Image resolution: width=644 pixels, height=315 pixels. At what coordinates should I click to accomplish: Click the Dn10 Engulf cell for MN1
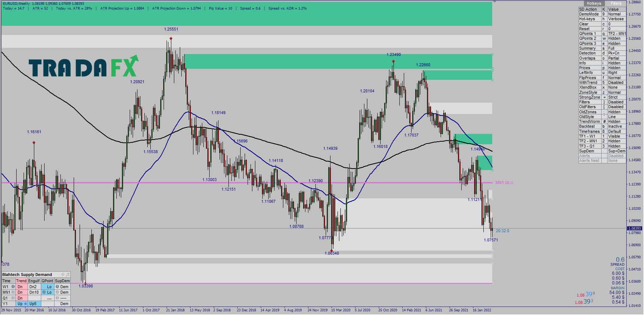[x=34, y=293]
